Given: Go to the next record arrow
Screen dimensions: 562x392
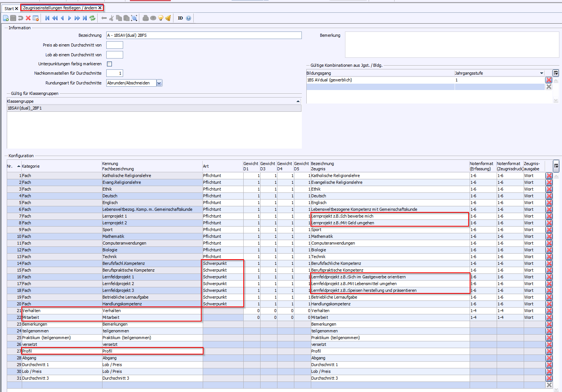Looking at the screenshot, I should click(x=69, y=18).
